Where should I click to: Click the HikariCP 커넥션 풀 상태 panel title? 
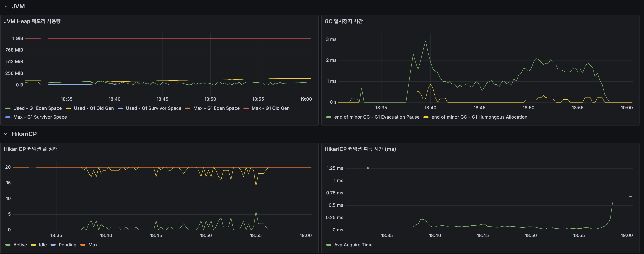[x=30, y=149]
